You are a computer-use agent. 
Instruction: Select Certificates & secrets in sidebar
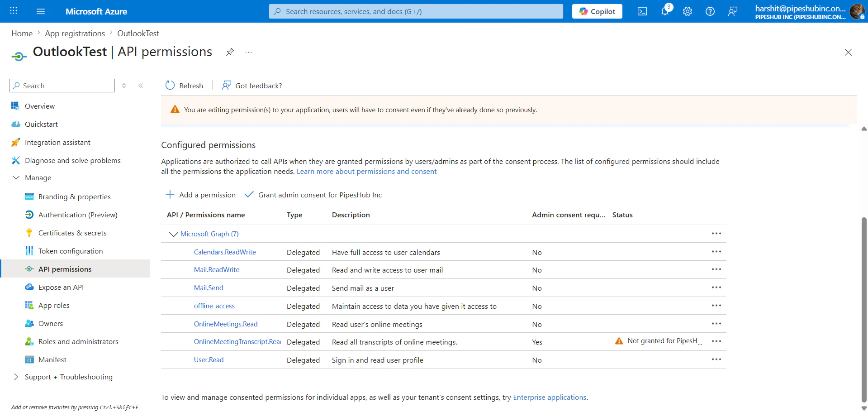pos(72,232)
